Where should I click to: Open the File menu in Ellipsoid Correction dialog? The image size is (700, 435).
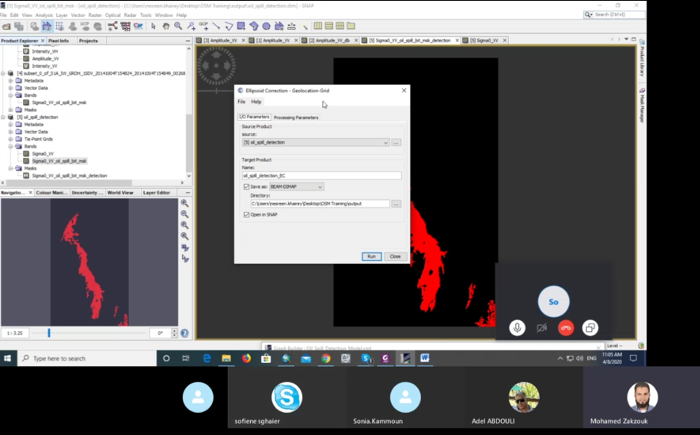242,102
